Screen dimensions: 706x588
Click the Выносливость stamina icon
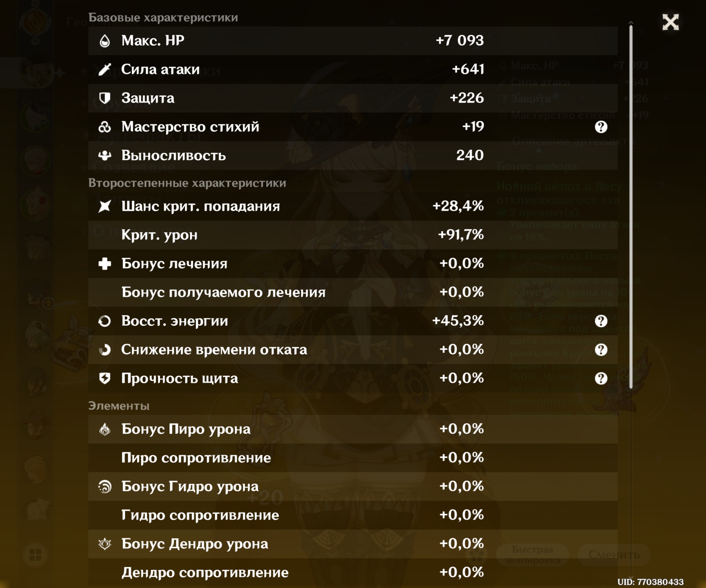pyautogui.click(x=105, y=155)
